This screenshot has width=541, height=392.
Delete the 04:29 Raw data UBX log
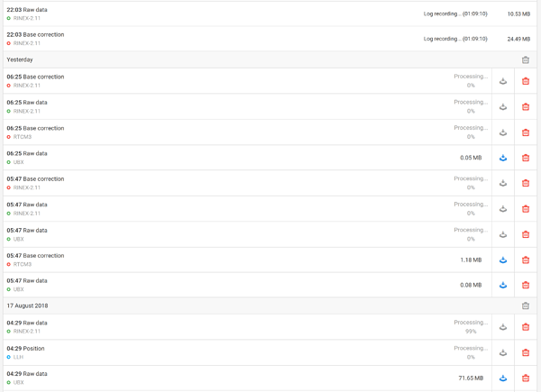[x=526, y=378]
